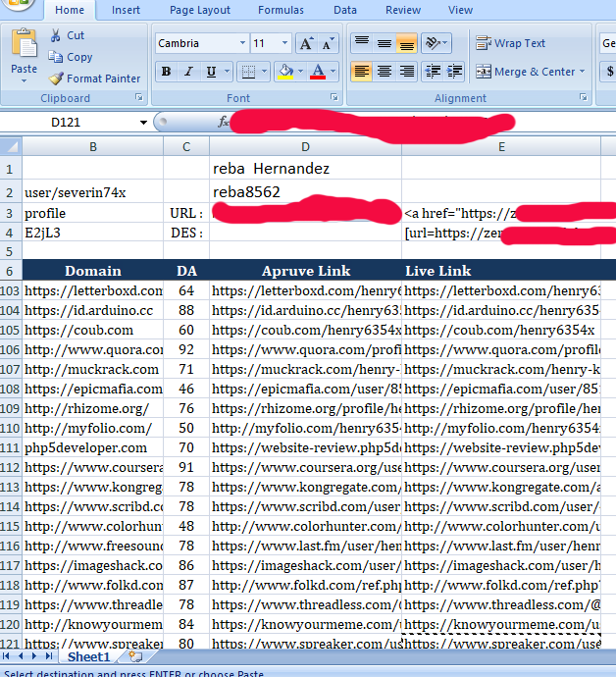Screen dimensions: 616x677
Task: Click the Select All corner button
Action: 11,147
